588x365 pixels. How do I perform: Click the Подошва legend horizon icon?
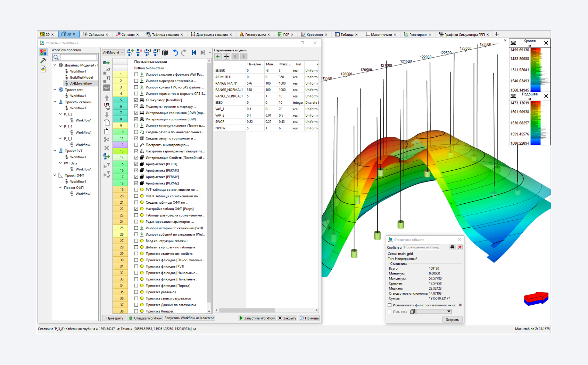click(x=513, y=96)
